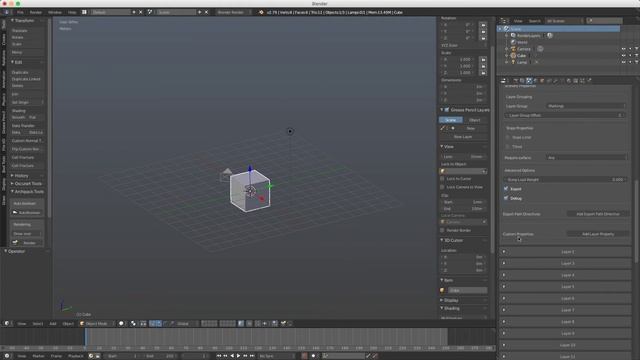This screenshot has width=640, height=360.
Task: Adjust the Bump Load Weight slider
Action: coord(565,180)
